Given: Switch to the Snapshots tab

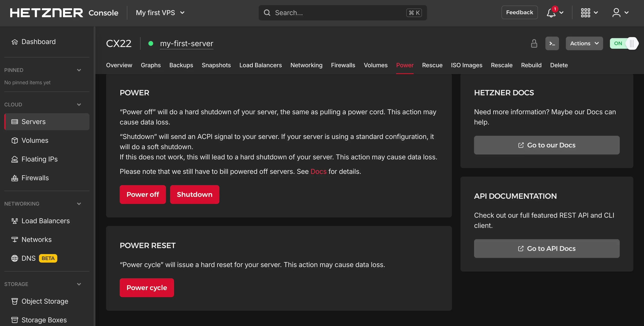Looking at the screenshot, I should click(x=216, y=65).
